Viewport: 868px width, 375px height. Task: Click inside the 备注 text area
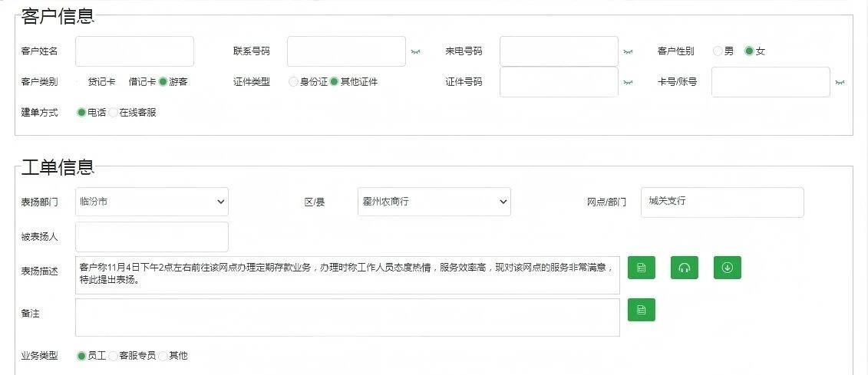click(347, 317)
